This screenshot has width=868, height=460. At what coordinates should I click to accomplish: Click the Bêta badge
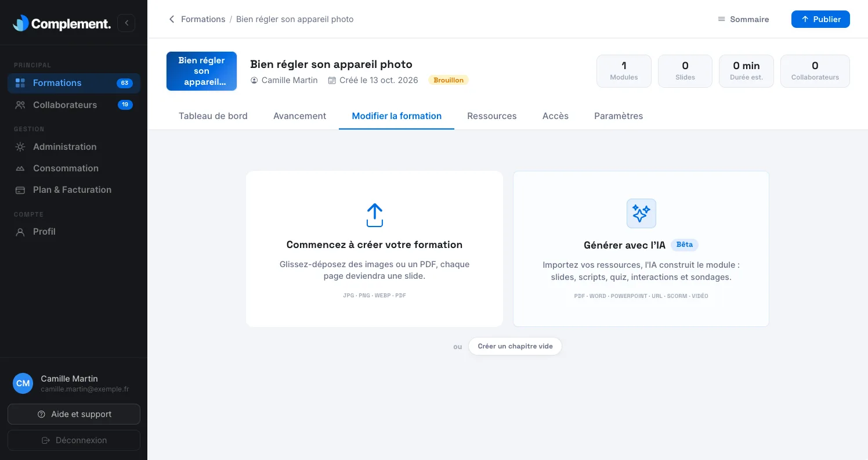[685, 245]
